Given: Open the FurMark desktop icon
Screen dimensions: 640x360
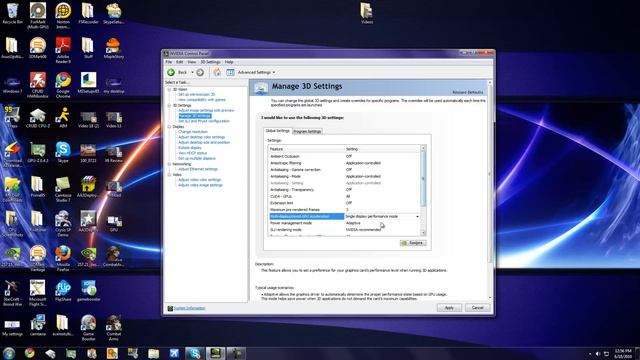Looking at the screenshot, I should 38,15.
